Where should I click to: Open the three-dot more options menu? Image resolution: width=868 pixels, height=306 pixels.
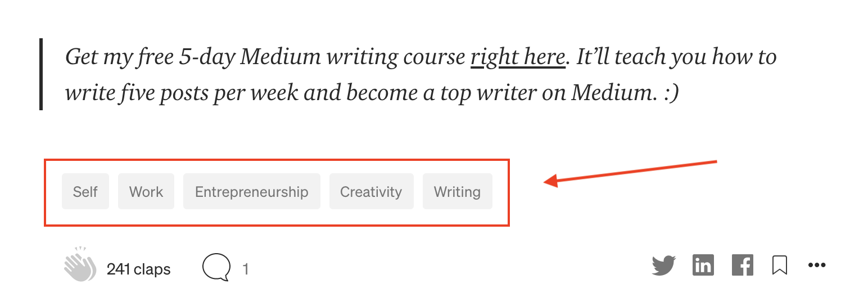tap(817, 265)
